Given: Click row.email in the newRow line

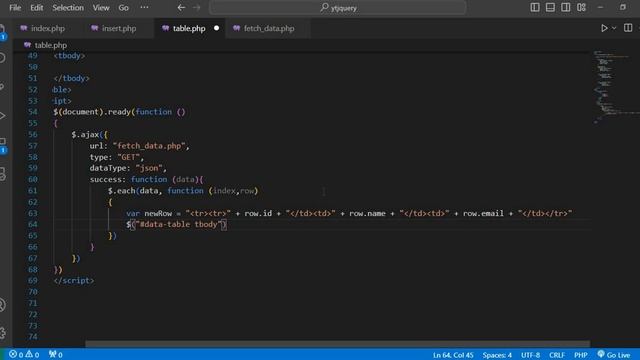Looking at the screenshot, I should point(483,213).
